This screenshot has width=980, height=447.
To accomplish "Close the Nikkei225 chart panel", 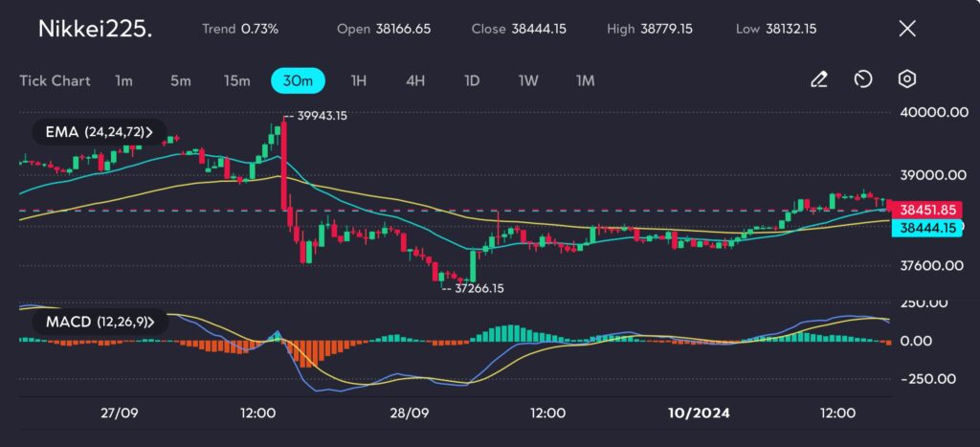I will [907, 29].
